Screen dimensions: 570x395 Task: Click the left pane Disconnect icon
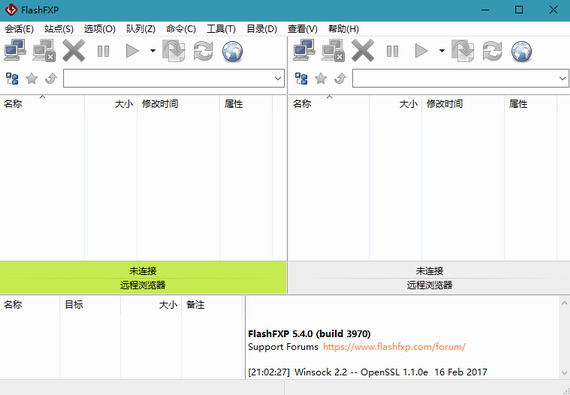pos(44,51)
